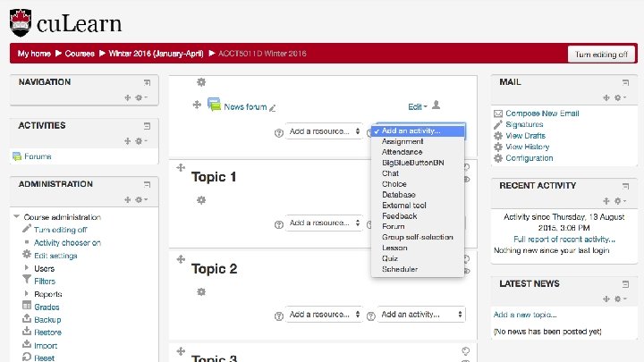Screen dimensions: 644x362
Task: Toggle Activity chooser on in Course administration
Action: pos(67,242)
